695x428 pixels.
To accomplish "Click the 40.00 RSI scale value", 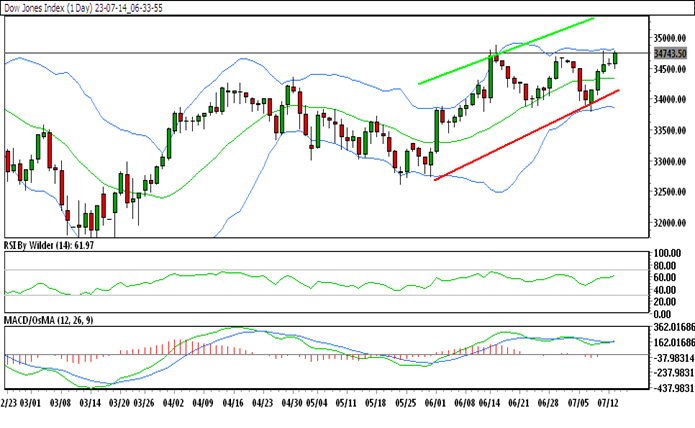I will 665,290.
